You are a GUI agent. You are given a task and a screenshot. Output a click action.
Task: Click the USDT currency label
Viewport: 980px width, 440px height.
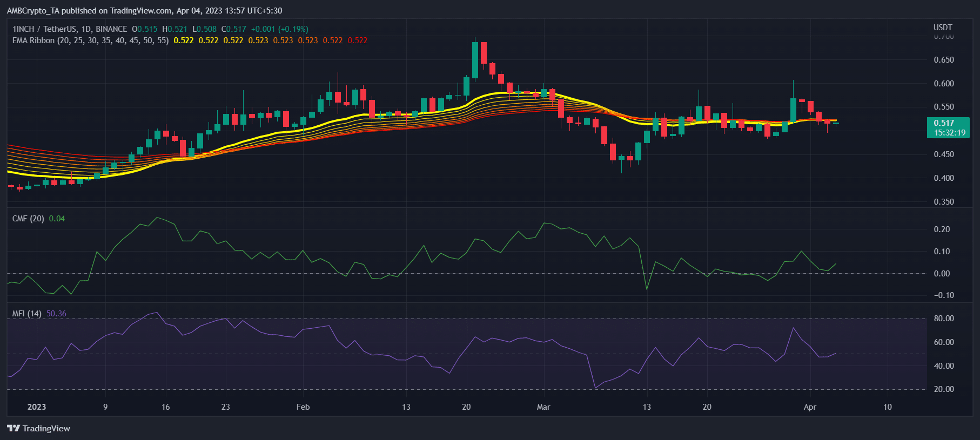tap(943, 28)
